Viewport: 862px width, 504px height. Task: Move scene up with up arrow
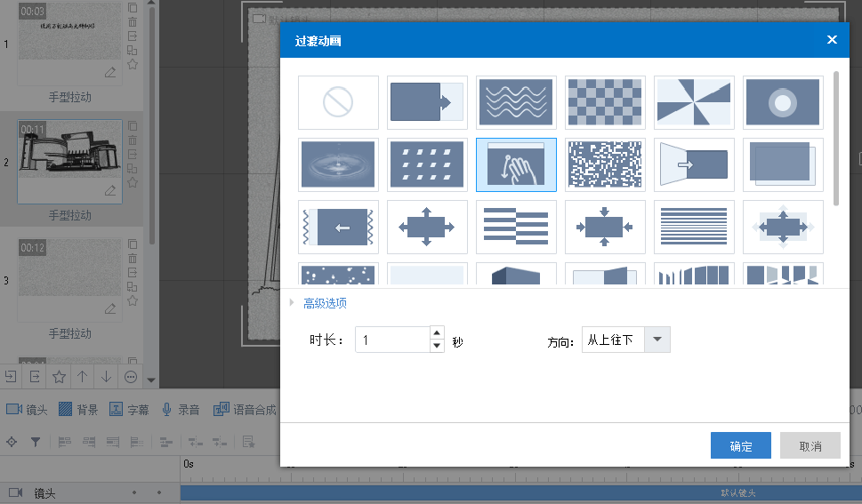tap(83, 377)
